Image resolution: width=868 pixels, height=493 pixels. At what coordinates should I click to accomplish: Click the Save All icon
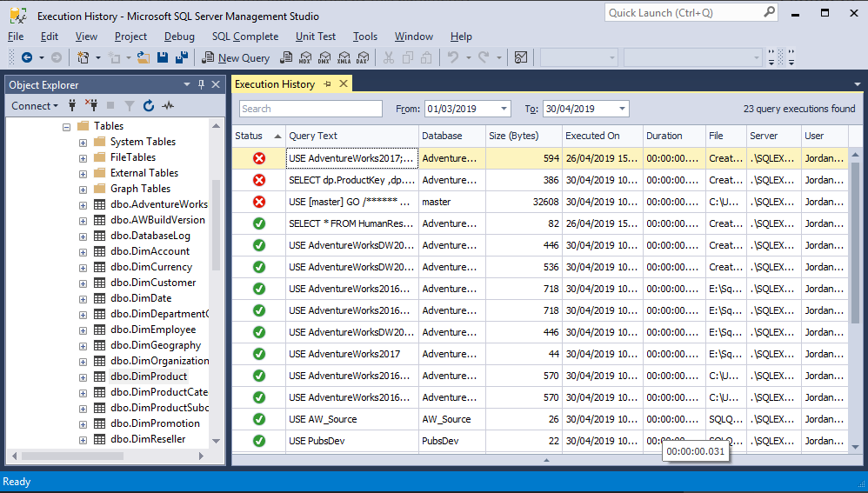182,57
